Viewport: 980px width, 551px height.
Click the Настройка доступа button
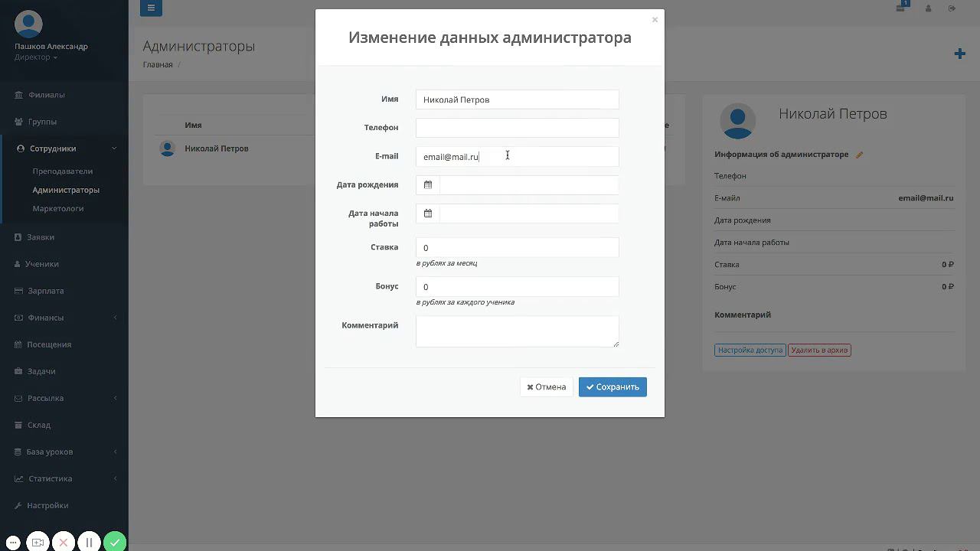tap(750, 350)
